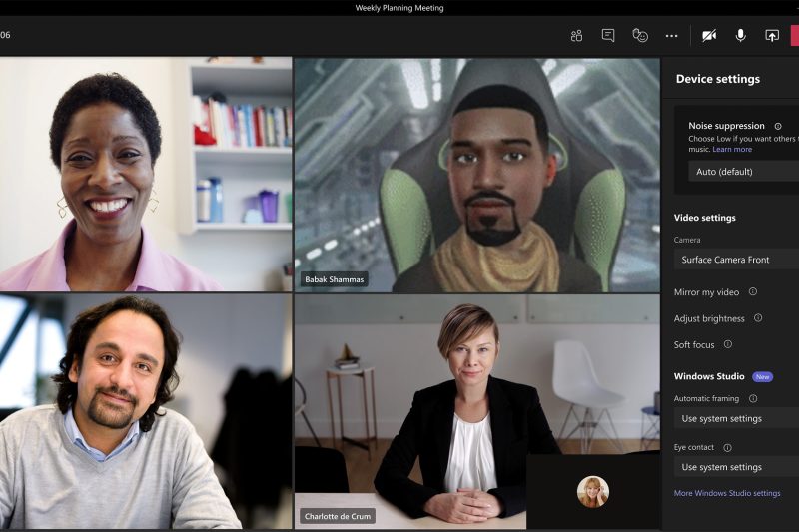Click the Video settings heading

(705, 218)
